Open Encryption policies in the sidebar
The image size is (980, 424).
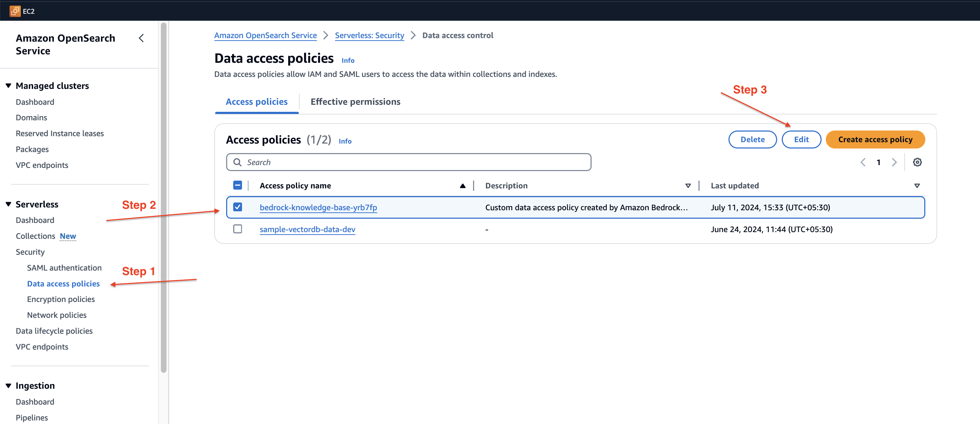coord(61,299)
